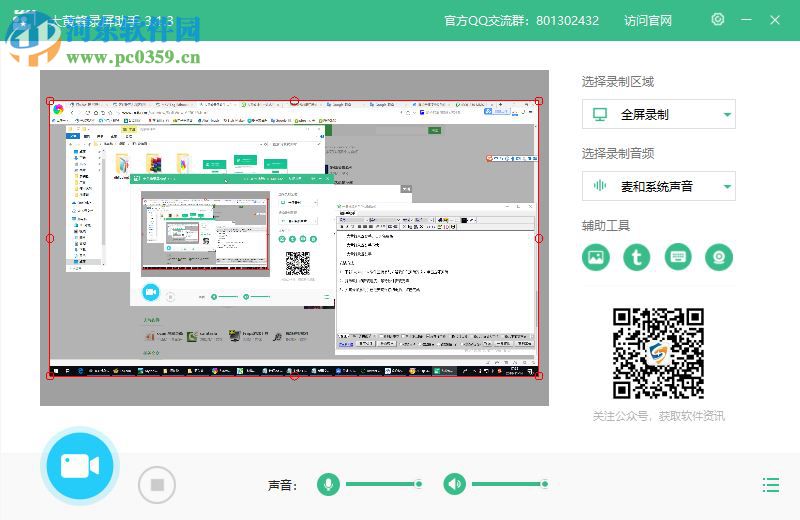Viewport: 800px width, 520px height.
Task: Click the right-middle red selection handle
Action: 539,238
